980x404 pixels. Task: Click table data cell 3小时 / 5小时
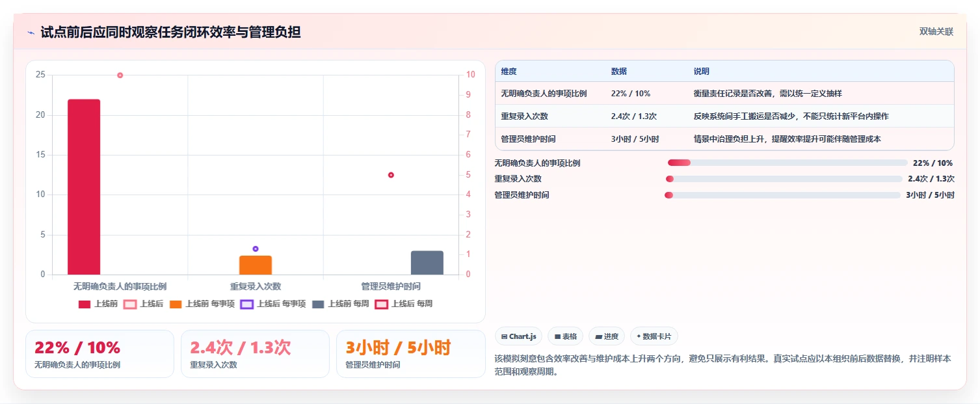(x=635, y=139)
